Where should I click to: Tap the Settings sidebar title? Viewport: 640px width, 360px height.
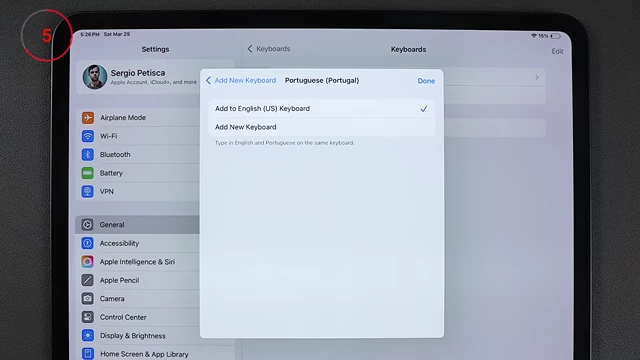[x=155, y=49]
